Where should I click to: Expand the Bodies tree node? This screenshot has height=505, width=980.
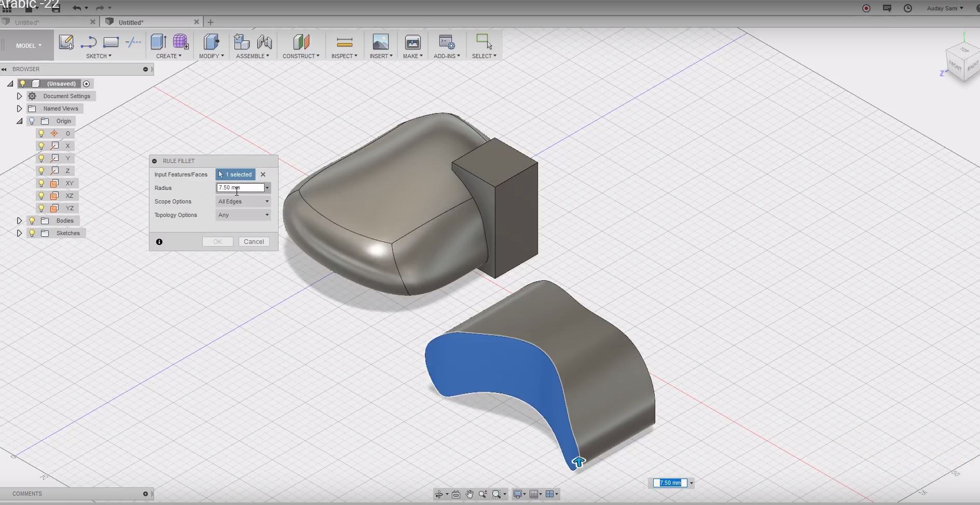coord(20,220)
